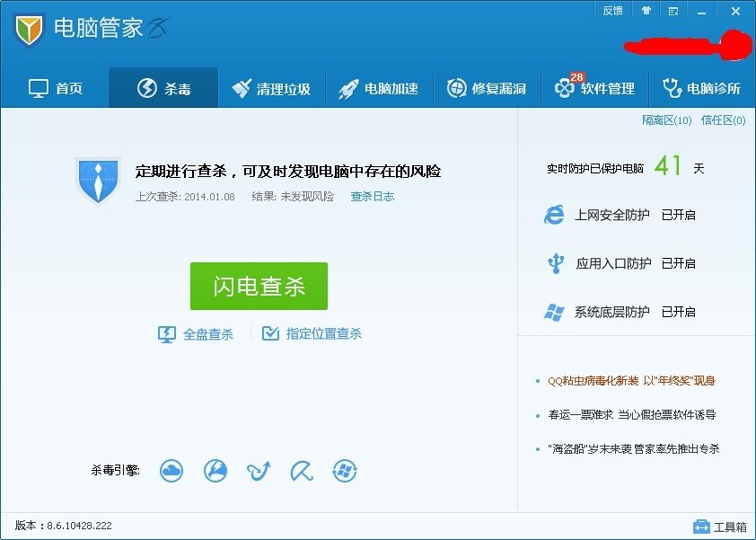Click the home icon in the title bar
The height and width of the screenshot is (540, 756).
coord(647,11)
